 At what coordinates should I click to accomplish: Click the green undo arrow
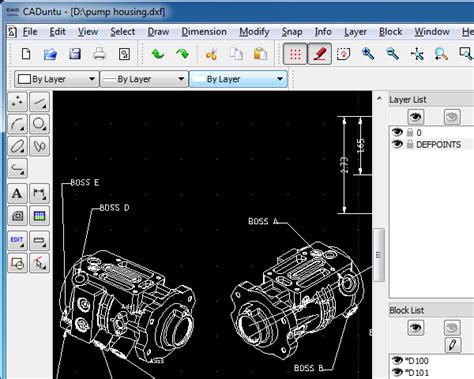(158, 54)
